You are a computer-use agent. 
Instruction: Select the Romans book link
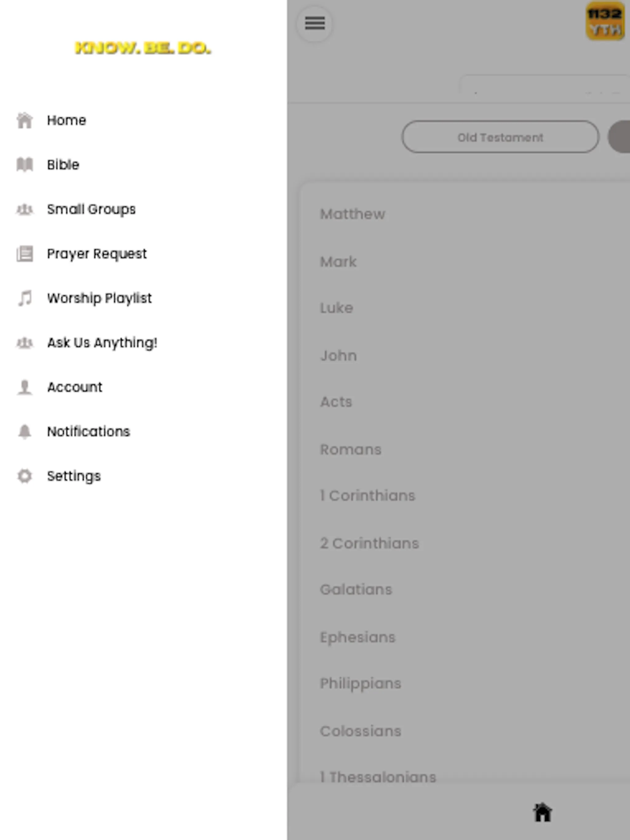tap(351, 449)
